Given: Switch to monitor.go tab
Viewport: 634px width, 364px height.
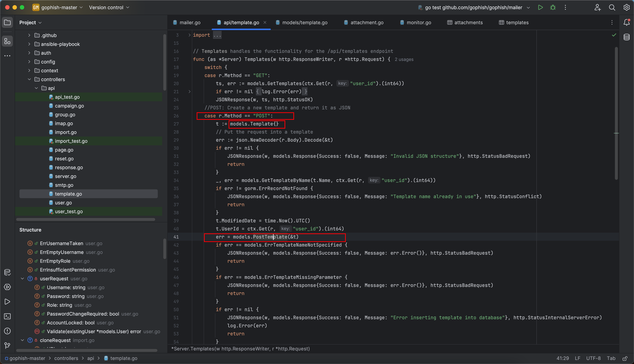Looking at the screenshot, I should 416,23.
